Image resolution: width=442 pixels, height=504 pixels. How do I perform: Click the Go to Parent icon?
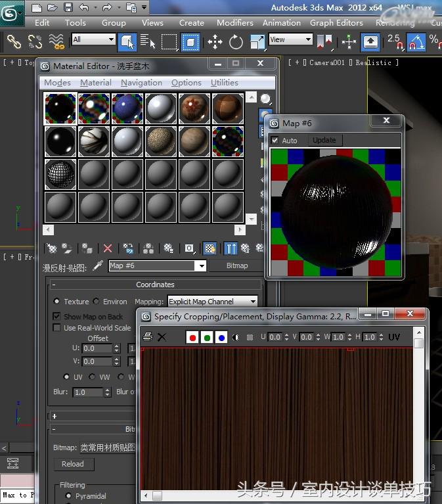(246, 248)
